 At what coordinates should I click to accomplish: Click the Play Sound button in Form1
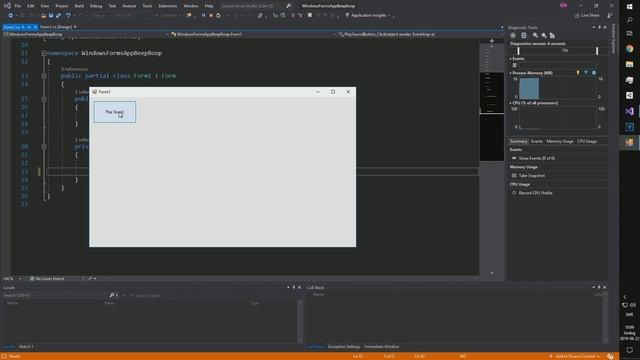[115, 112]
